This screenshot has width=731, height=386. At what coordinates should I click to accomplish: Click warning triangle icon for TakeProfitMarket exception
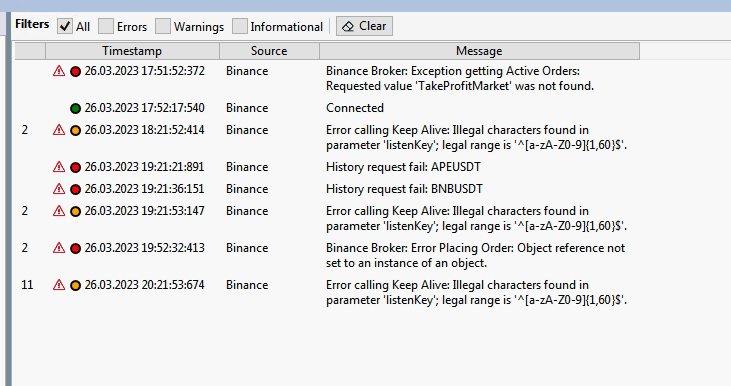point(59,71)
